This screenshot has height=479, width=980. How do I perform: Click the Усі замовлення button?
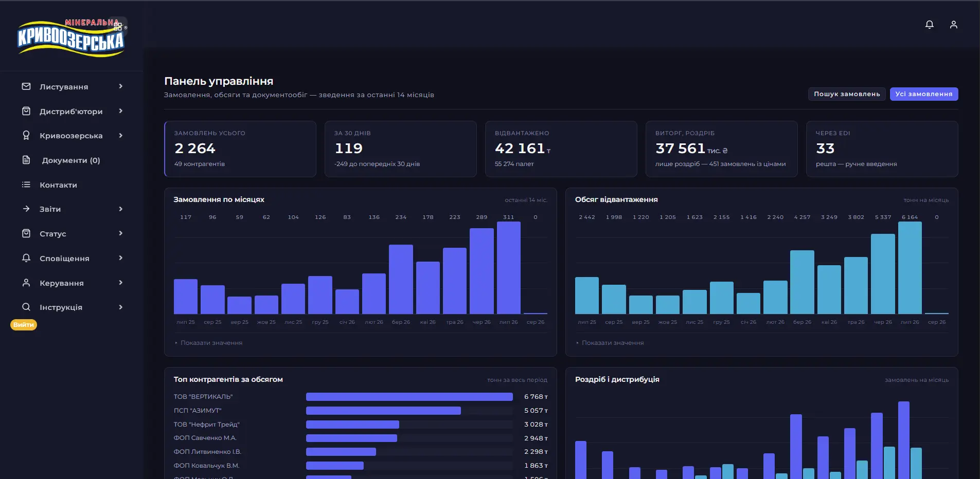click(924, 94)
